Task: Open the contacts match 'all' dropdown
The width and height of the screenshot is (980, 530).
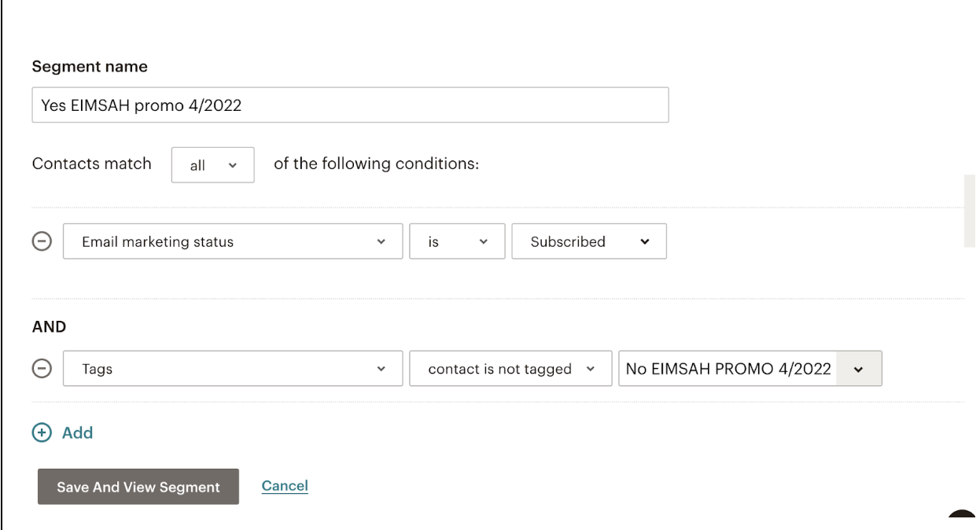Action: (x=212, y=165)
